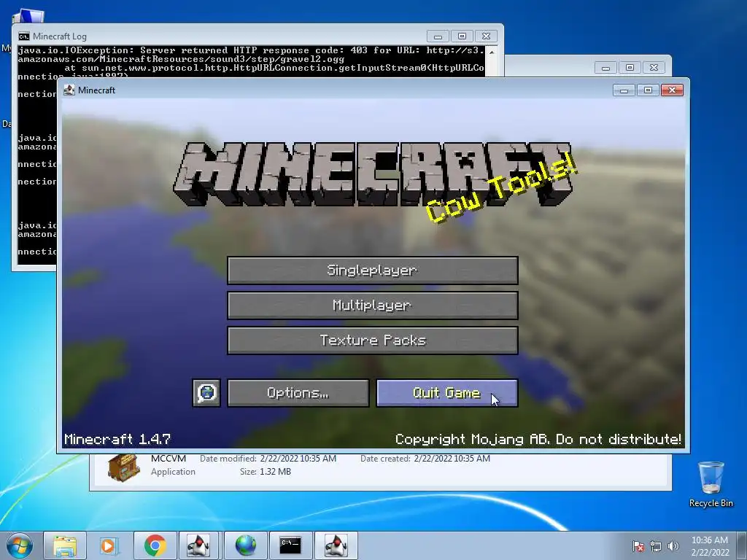Click the network tray icon
This screenshot has width=747, height=560.
click(x=656, y=546)
